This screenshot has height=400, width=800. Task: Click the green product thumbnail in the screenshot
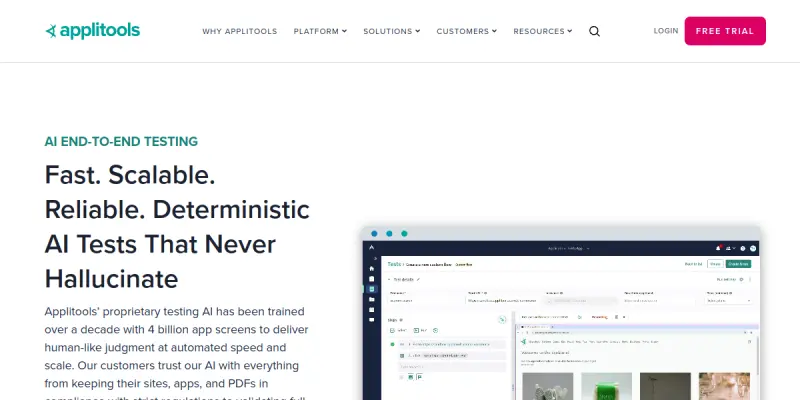tap(606, 386)
